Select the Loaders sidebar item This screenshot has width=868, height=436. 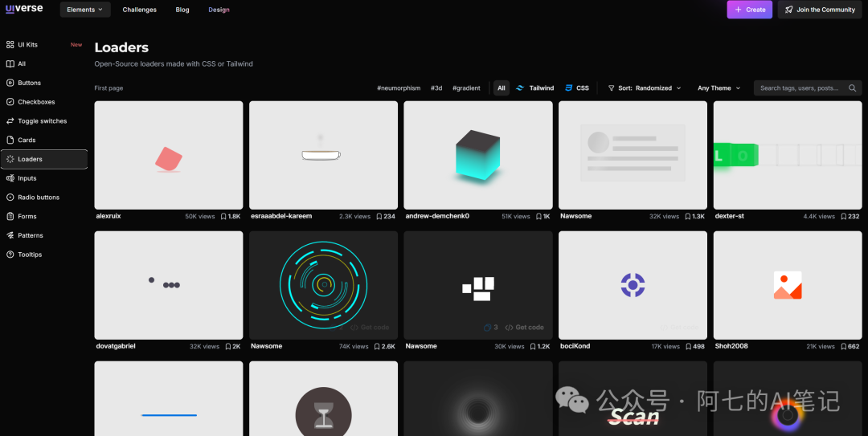point(44,159)
